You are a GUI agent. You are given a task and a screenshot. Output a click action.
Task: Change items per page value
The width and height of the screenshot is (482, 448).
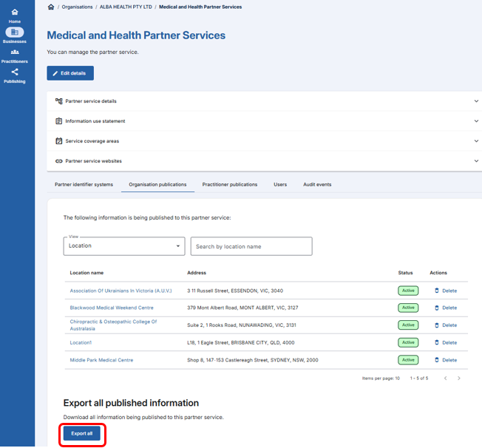click(x=397, y=378)
